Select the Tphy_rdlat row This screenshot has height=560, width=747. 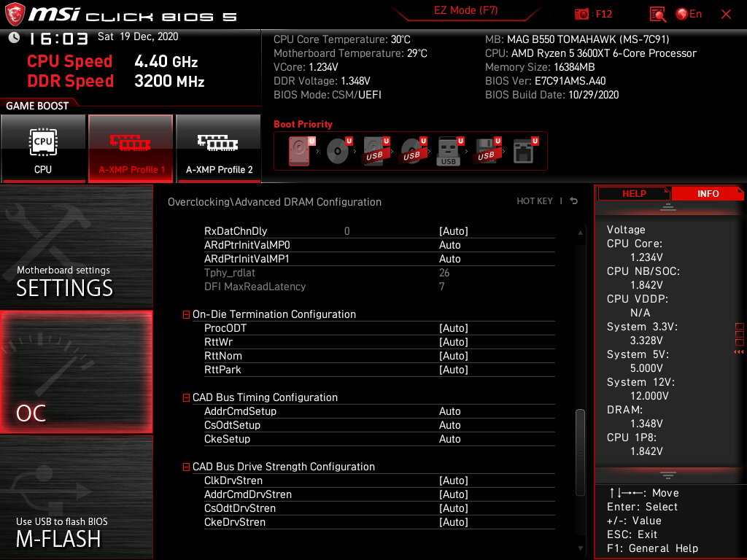[x=379, y=273]
